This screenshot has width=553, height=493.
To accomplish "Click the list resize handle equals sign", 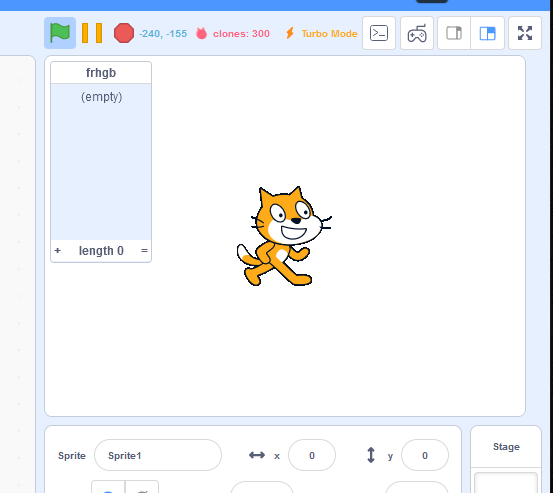I will click(x=144, y=250).
